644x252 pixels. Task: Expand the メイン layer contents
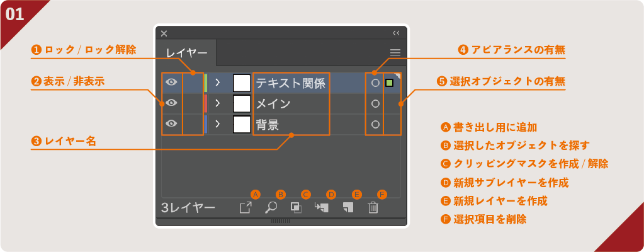coord(217,103)
